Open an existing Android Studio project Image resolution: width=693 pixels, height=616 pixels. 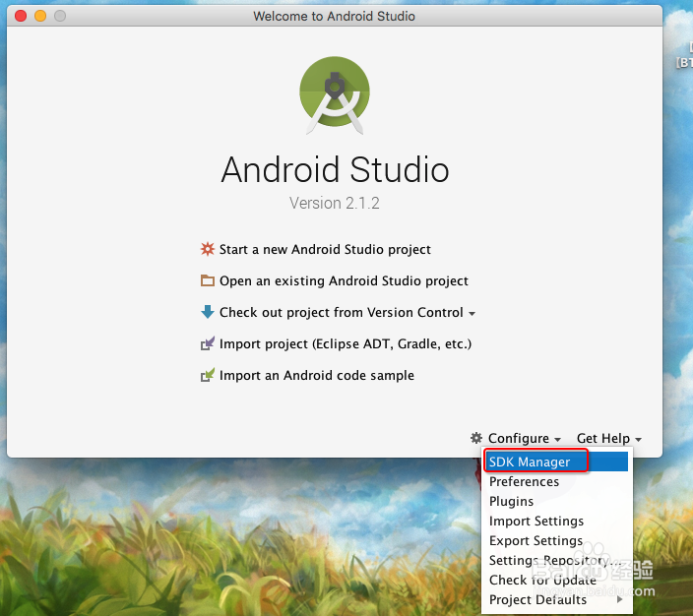(344, 281)
